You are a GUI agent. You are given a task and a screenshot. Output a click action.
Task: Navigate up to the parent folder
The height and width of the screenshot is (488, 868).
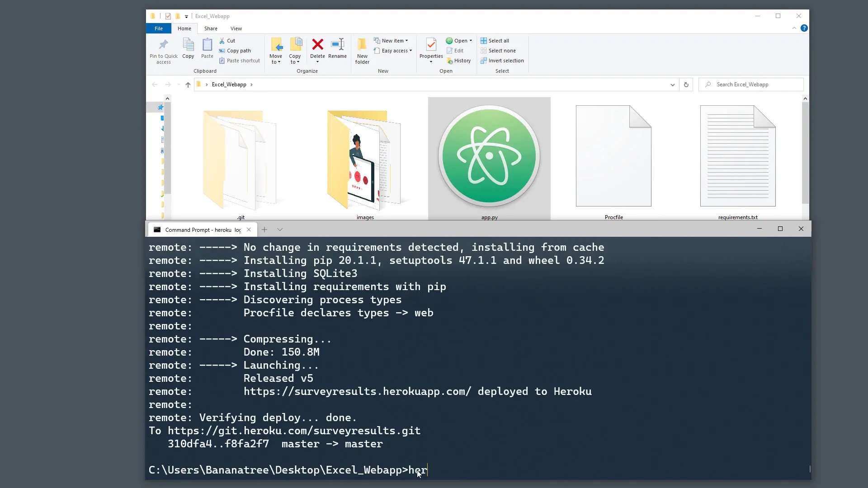click(x=188, y=84)
